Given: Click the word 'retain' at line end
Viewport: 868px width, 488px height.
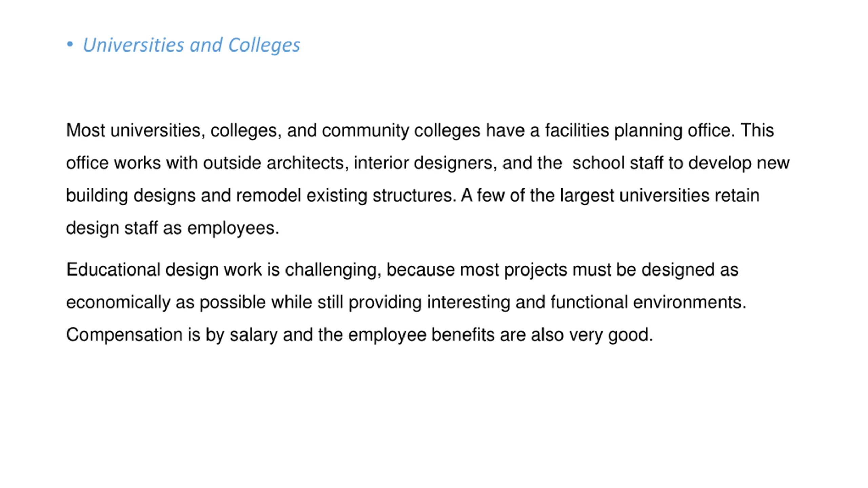Looking at the screenshot, I should coord(737,195).
